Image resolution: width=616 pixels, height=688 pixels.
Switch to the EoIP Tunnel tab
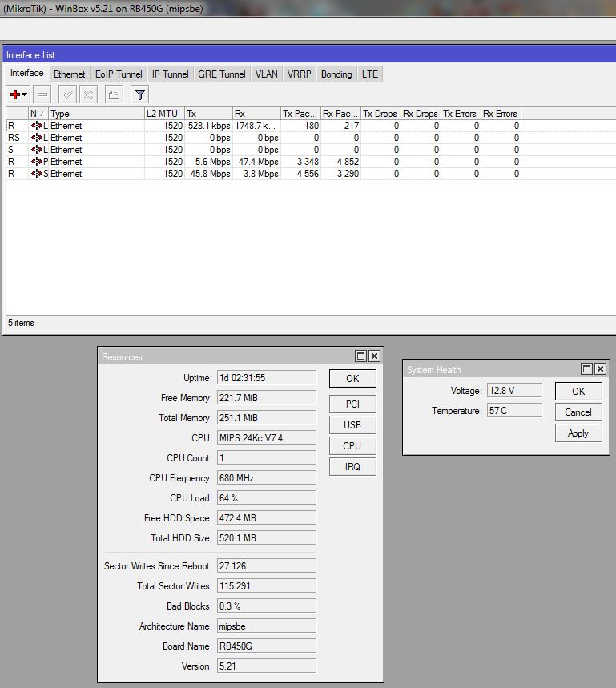click(x=119, y=74)
